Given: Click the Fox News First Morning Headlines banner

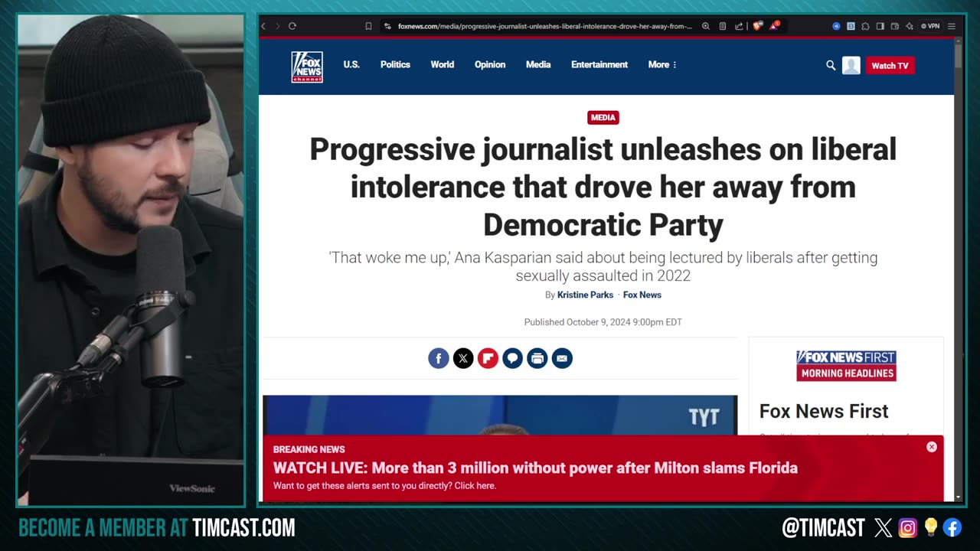Looking at the screenshot, I should [846, 366].
